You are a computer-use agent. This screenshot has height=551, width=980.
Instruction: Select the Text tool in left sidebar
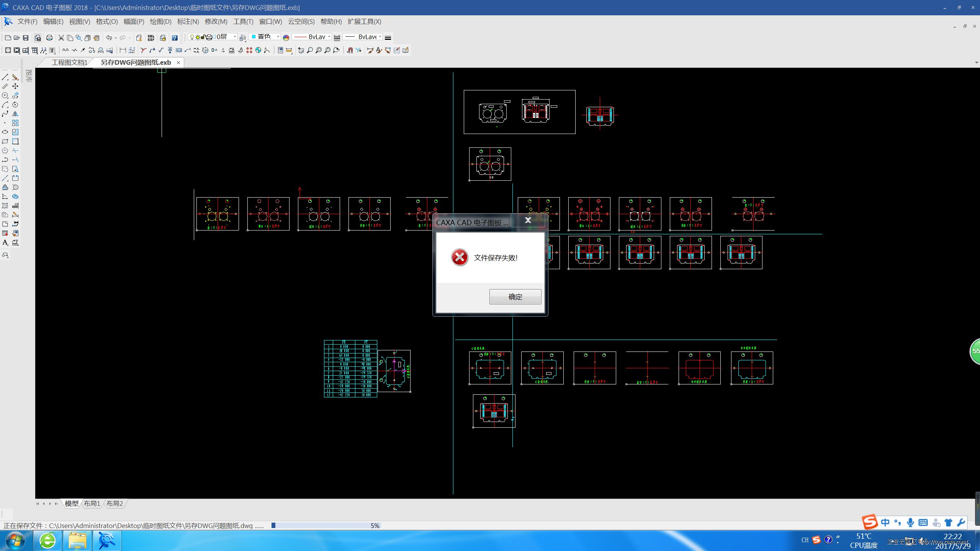click(5, 242)
